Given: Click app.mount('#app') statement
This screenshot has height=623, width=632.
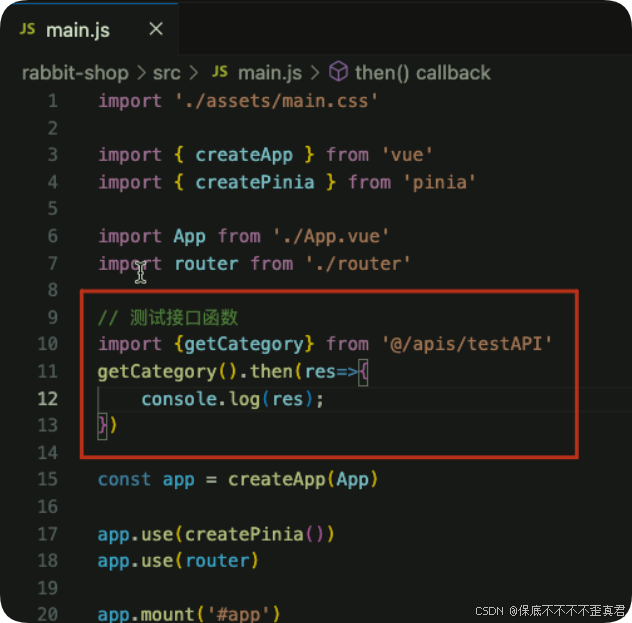Looking at the screenshot, I should 189,614.
